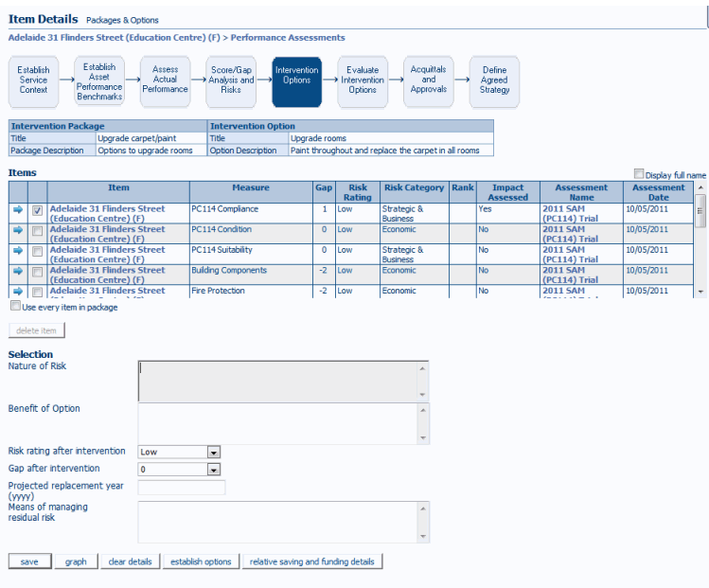Click the Assessment Name column header
The width and height of the screenshot is (709, 588).
pyautogui.click(x=581, y=192)
